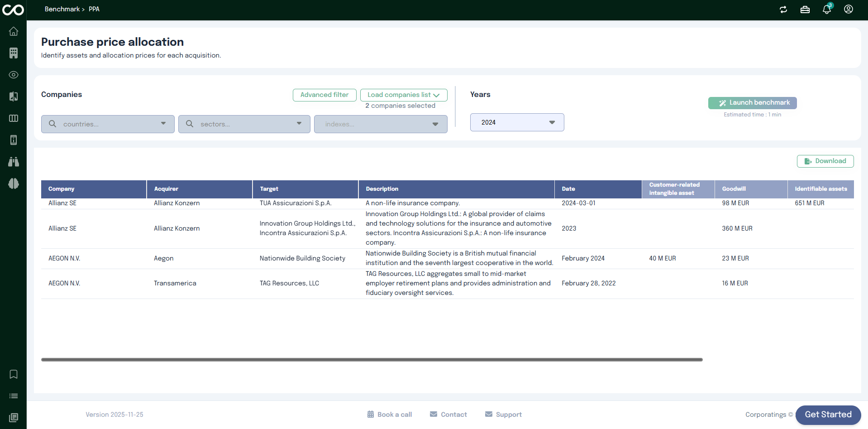Open the home icon in sidebar
Image resolution: width=868 pixels, height=429 pixels.
click(x=14, y=31)
